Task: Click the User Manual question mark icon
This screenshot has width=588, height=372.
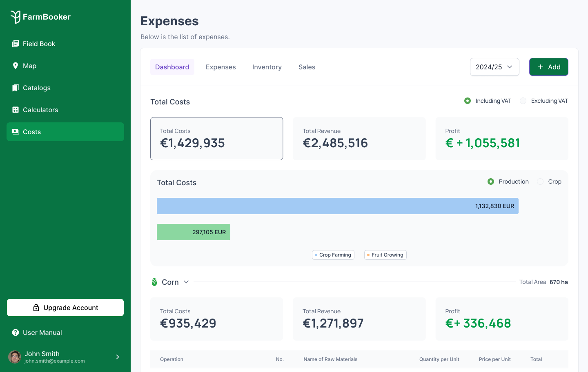Action: (16, 332)
